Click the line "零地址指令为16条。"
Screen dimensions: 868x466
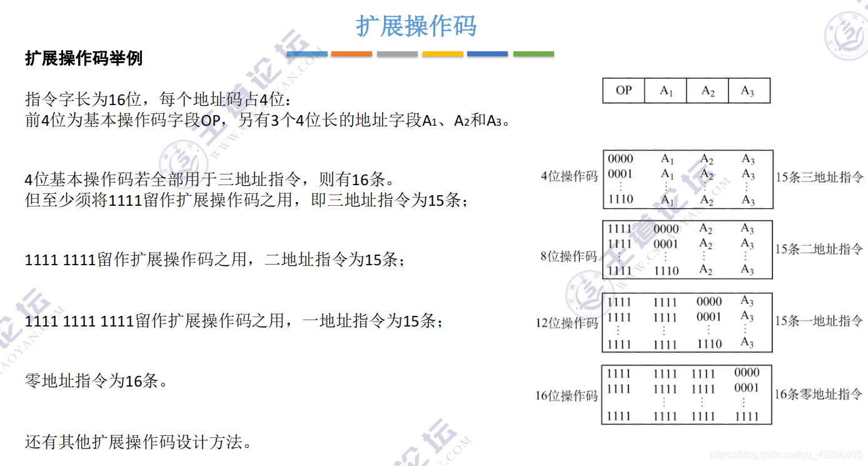click(96, 380)
